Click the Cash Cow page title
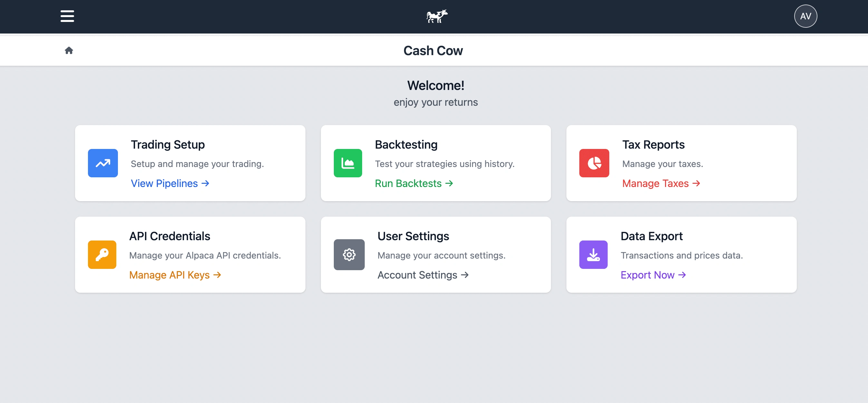The image size is (868, 403). pos(433,51)
